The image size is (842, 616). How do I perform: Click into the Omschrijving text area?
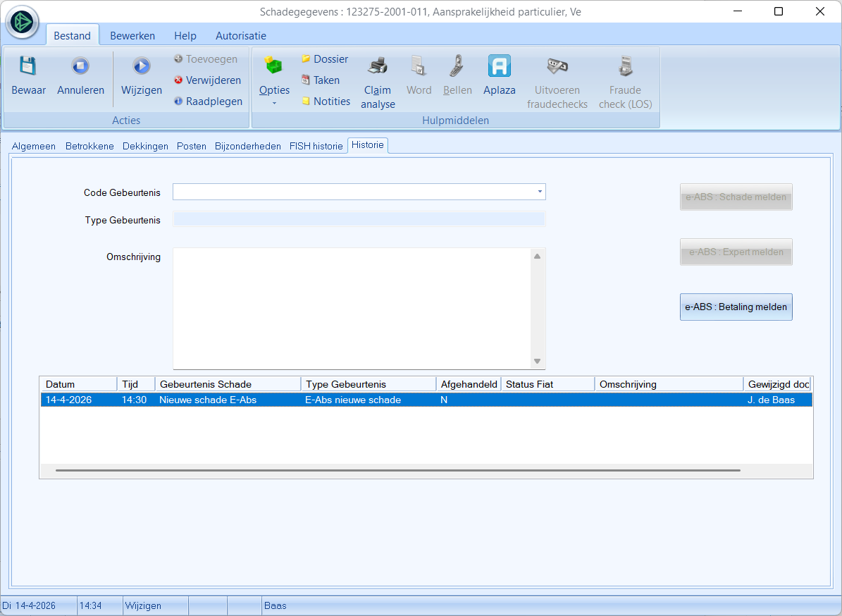(352, 308)
